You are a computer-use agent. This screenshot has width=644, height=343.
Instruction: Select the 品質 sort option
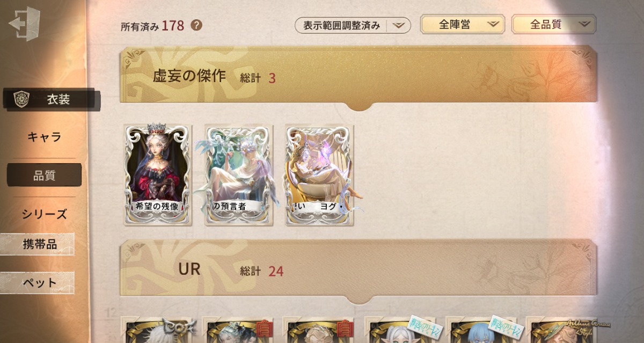pos(44,176)
